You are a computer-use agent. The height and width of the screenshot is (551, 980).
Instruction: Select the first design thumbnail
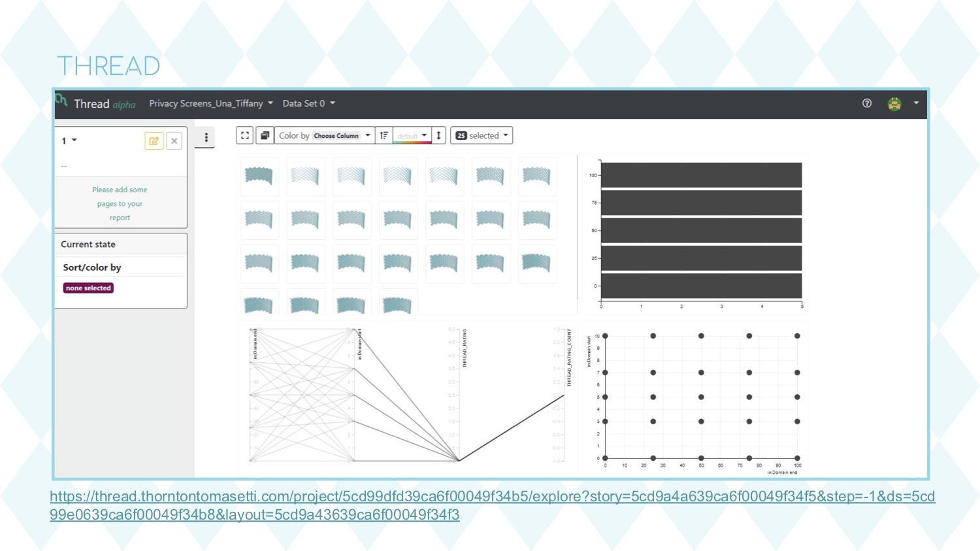click(259, 175)
